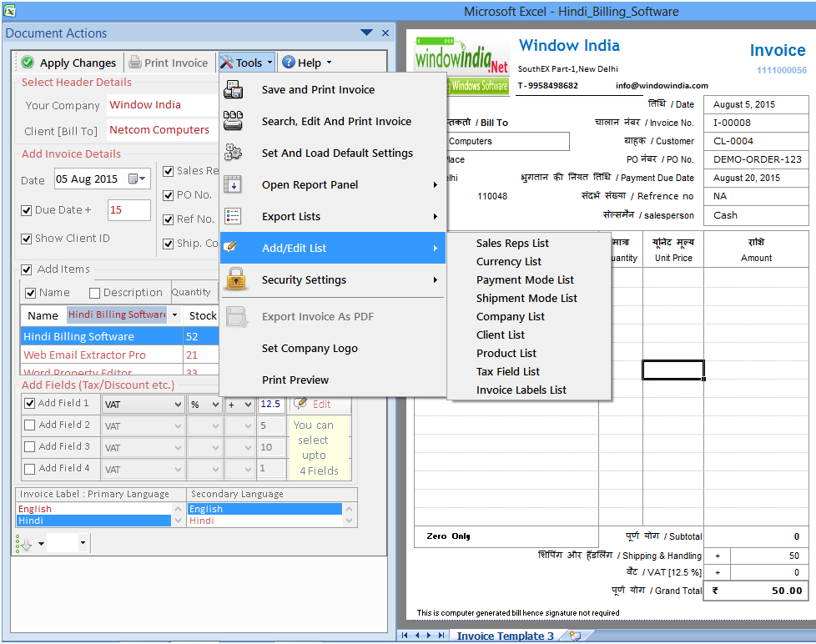Switch to Invoice Template 3 sheet tab
This screenshot has width=816, height=644.
coord(505,636)
